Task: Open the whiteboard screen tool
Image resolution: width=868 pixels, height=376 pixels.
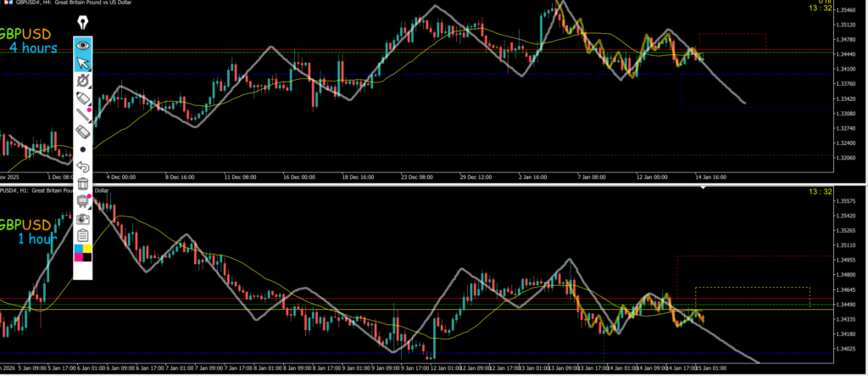Action: [83, 200]
